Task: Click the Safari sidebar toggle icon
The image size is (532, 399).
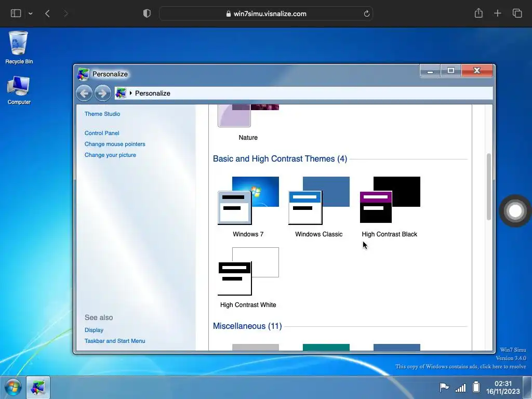Action: coord(16,13)
